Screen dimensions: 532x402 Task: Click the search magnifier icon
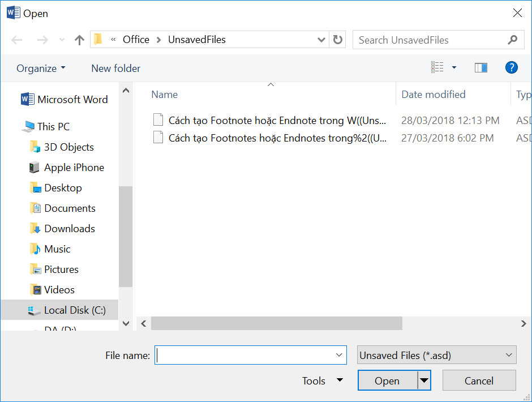pyautogui.click(x=512, y=40)
